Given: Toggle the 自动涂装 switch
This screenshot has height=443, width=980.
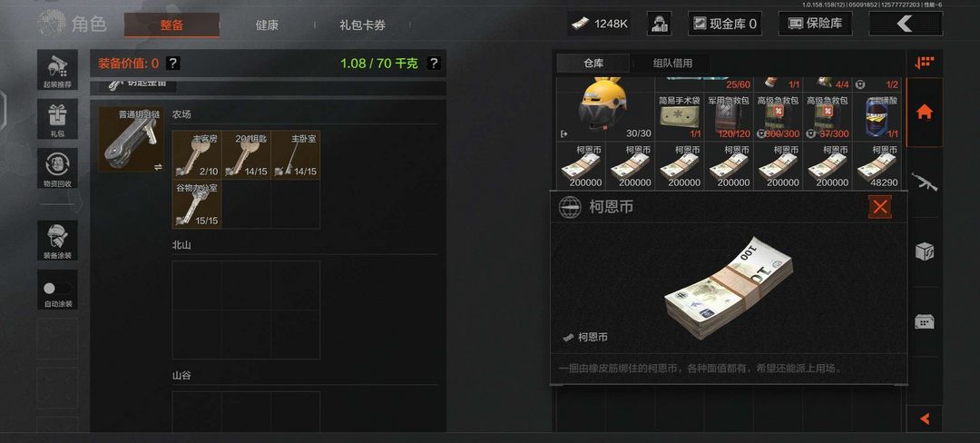Looking at the screenshot, I should click(57, 290).
